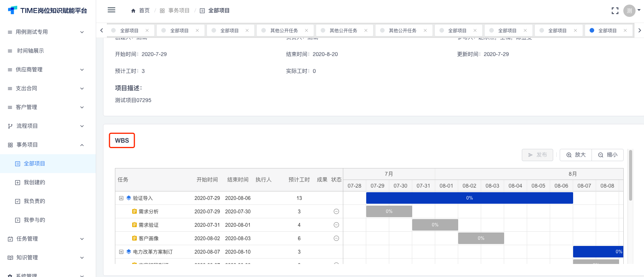Open 全部项目 in sidebar
644x277 pixels.
(48, 163)
